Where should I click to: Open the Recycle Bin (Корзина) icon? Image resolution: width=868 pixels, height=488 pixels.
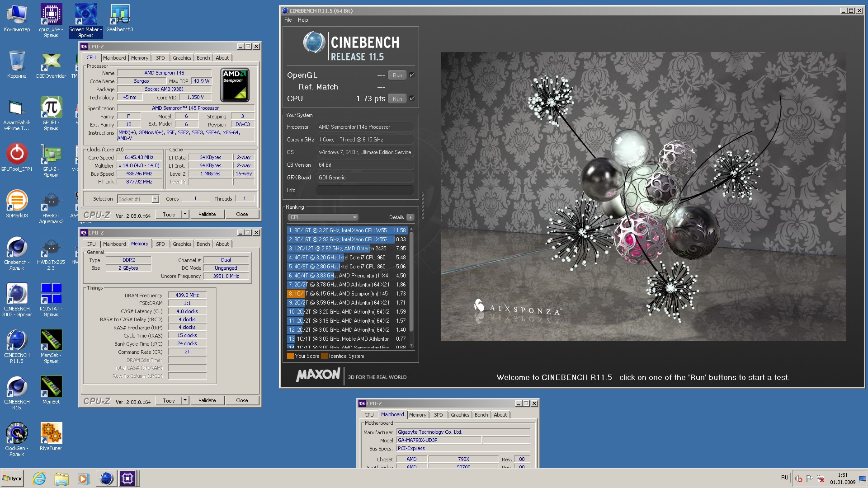click(17, 65)
